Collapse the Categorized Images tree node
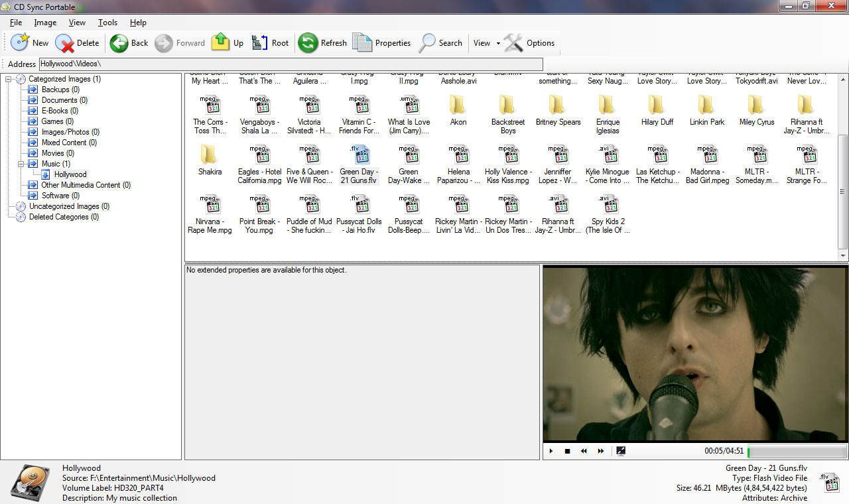 coord(9,79)
